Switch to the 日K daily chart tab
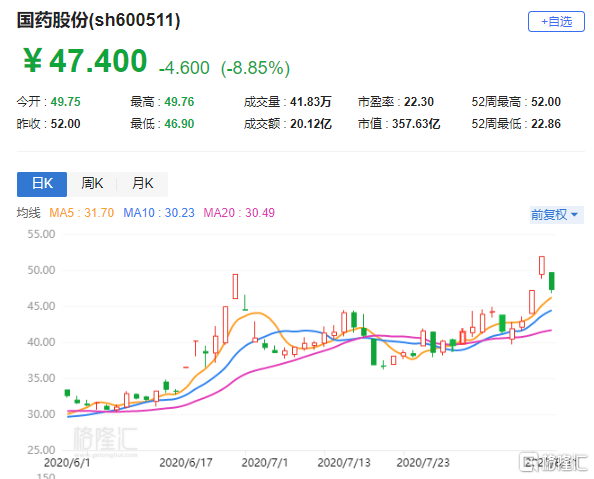 tap(42, 184)
